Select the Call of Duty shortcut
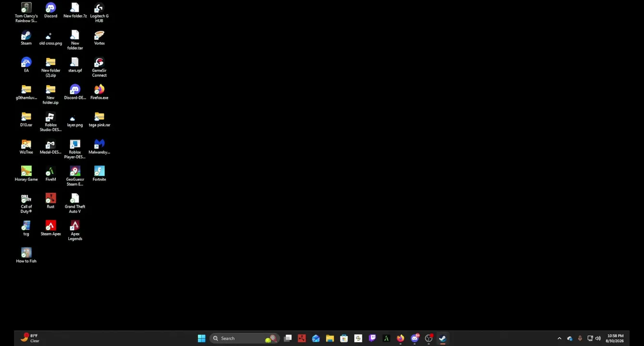Screen dimensions: 644x346 pyautogui.click(x=26, y=204)
